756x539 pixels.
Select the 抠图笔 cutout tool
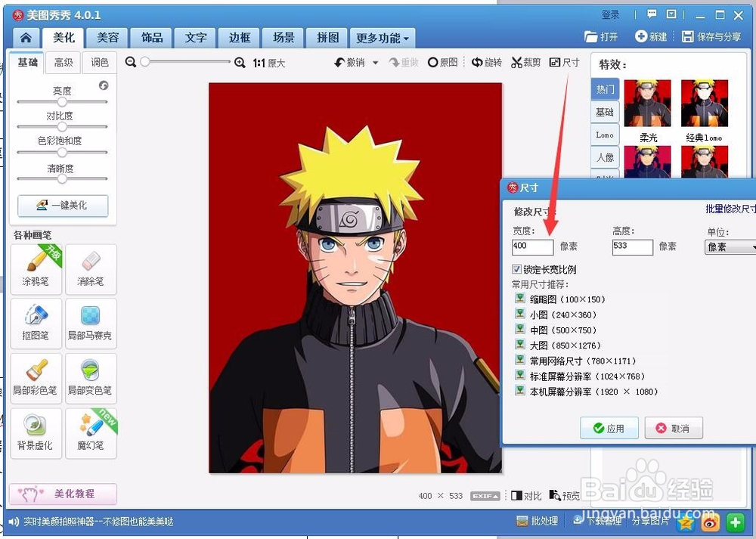click(36, 324)
